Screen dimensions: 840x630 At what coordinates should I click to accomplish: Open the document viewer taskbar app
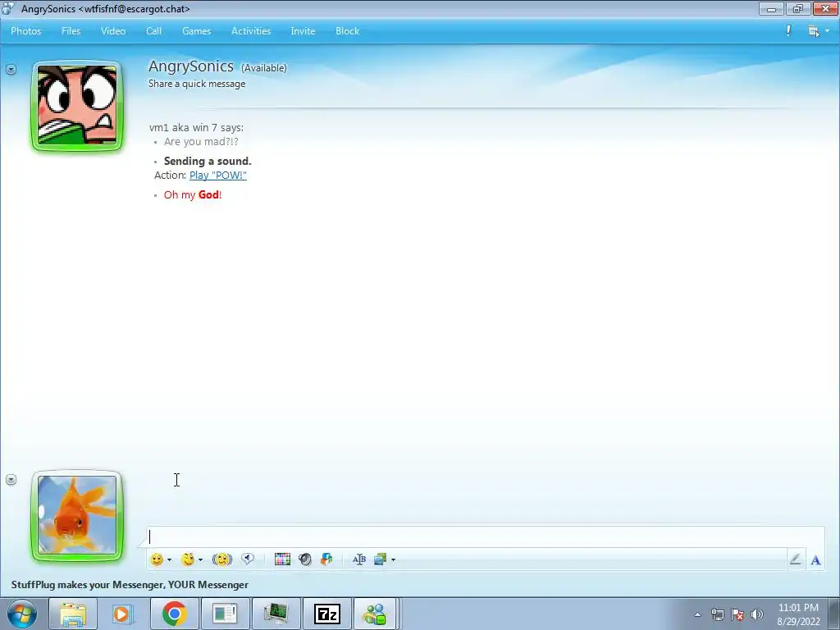click(x=225, y=614)
